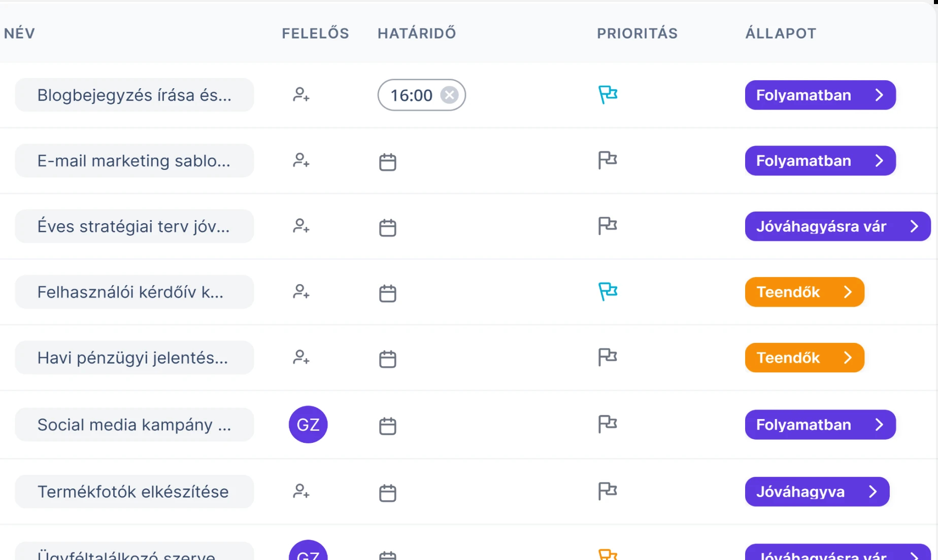The image size is (938, 560).
Task: Open calendar for Social media kampány task
Action: point(388,426)
